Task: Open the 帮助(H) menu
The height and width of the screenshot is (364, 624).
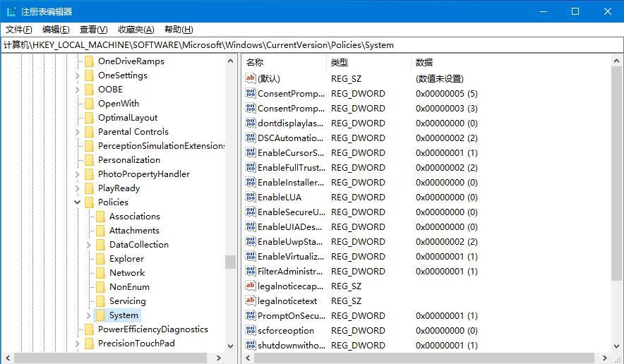Action: tap(179, 30)
